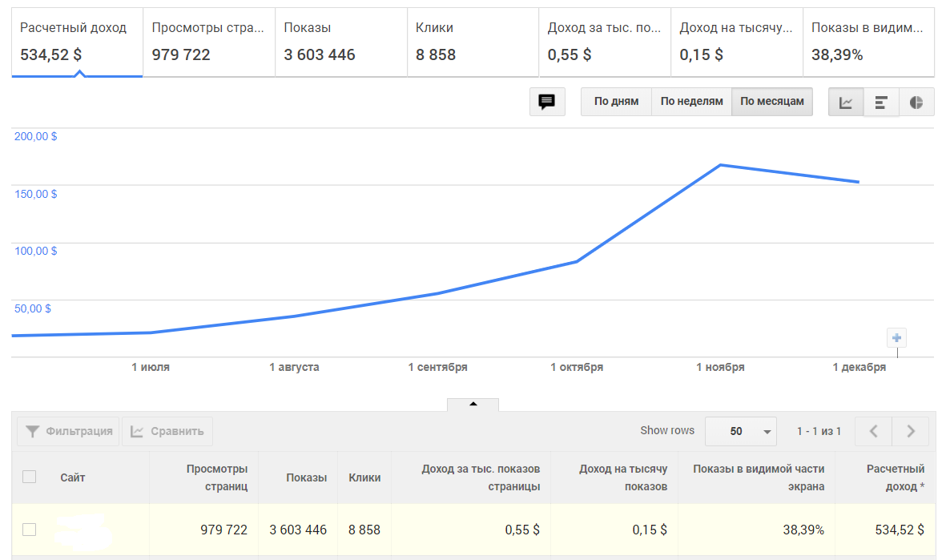Select the Показы в видимой части tab
The image size is (946, 560).
869,42
